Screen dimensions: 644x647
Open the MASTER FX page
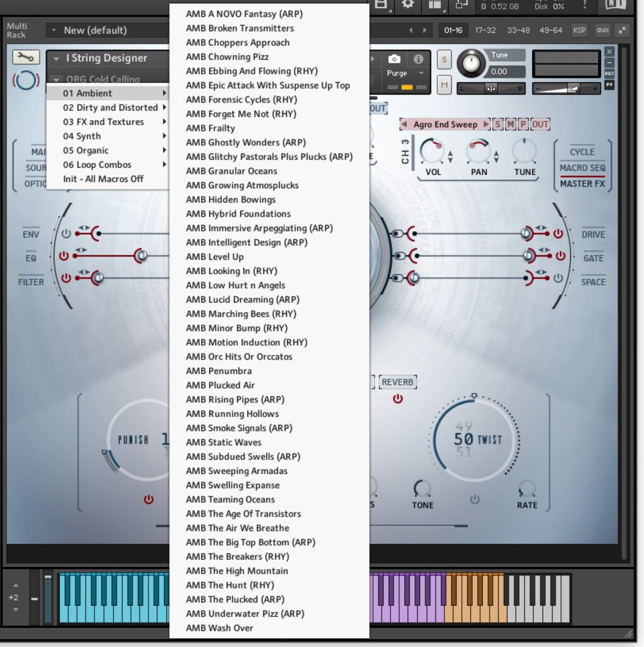[x=582, y=184]
